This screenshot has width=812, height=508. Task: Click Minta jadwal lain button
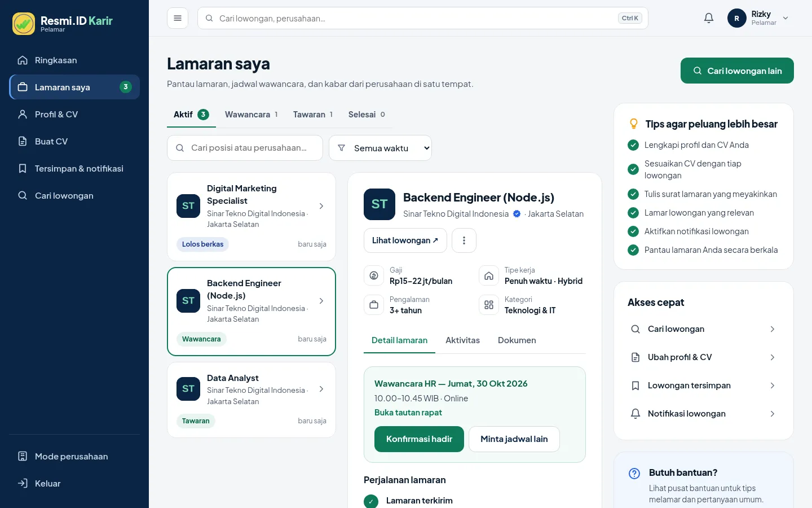click(514, 439)
